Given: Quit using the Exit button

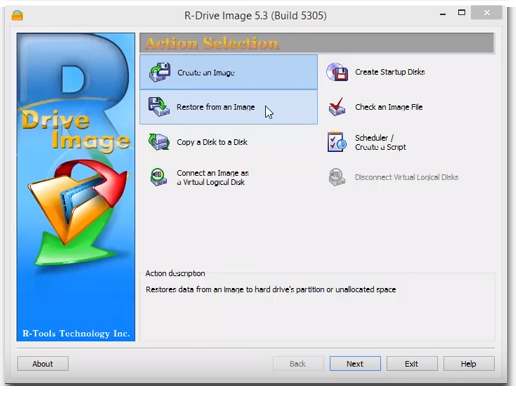Looking at the screenshot, I should (x=412, y=364).
